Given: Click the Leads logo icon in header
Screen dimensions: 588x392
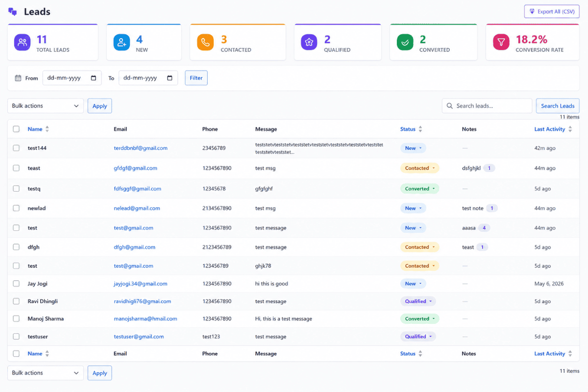Looking at the screenshot, I should tap(13, 12).
